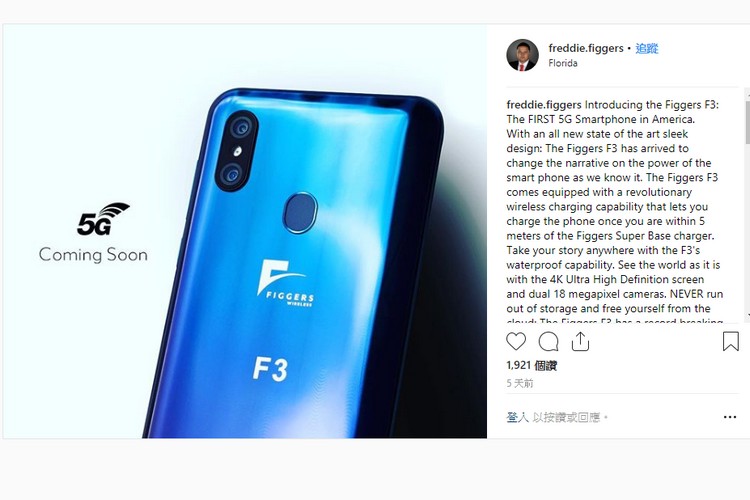Image resolution: width=750 pixels, height=500 pixels.
Task: Click the 5 天前 post timestamp
Action: [519, 383]
